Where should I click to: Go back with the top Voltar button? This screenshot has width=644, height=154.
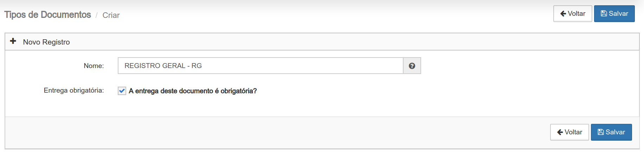(573, 14)
